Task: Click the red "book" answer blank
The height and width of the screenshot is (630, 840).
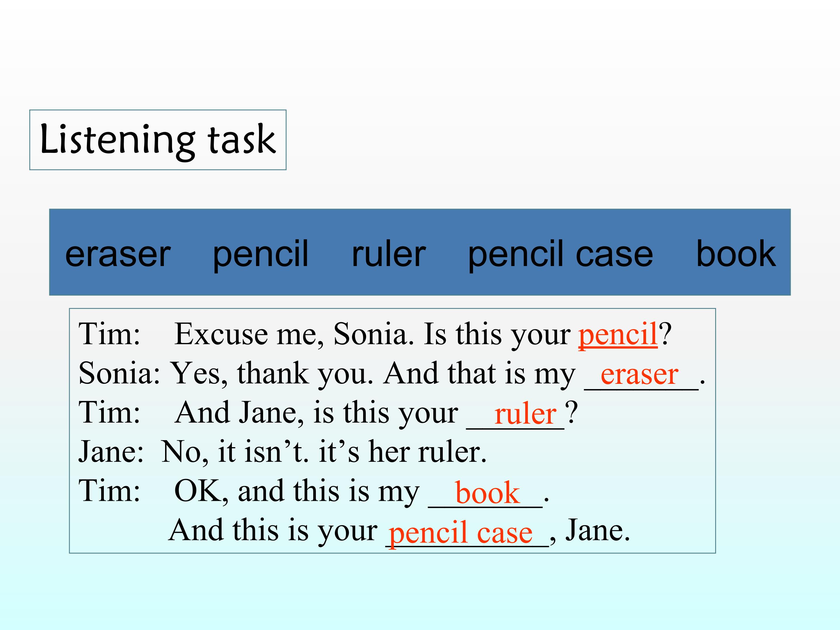Action: pos(487,493)
